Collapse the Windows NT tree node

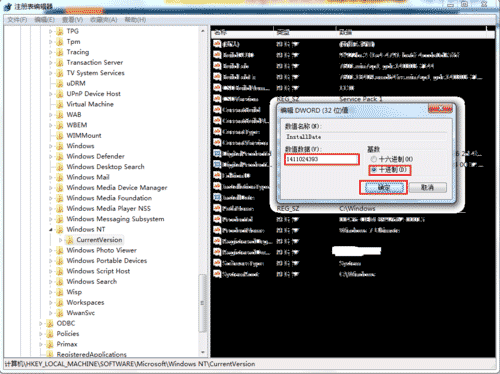click(51, 230)
